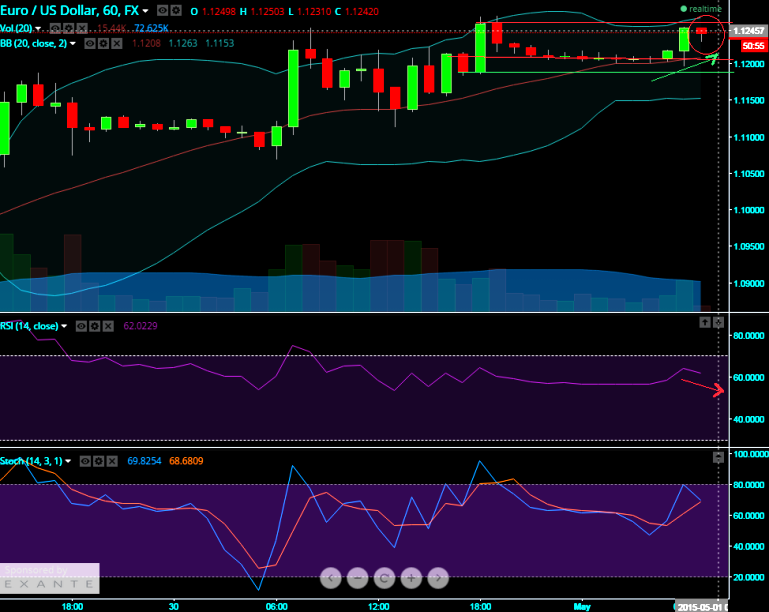The image size is (769, 612).
Task: Click the Stoch pane arrow button
Action: [718, 458]
